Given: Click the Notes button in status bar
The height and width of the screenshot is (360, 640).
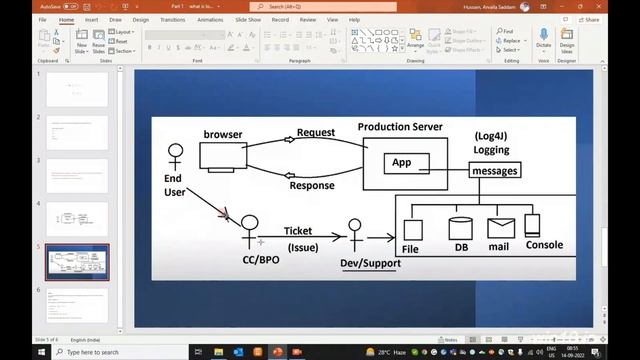Looking at the screenshot, I should click(x=448, y=340).
